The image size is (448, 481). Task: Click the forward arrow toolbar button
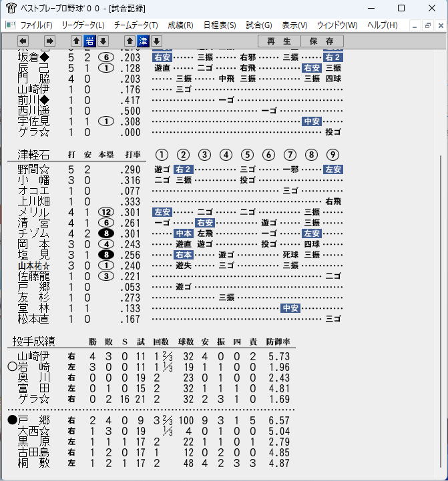49,41
